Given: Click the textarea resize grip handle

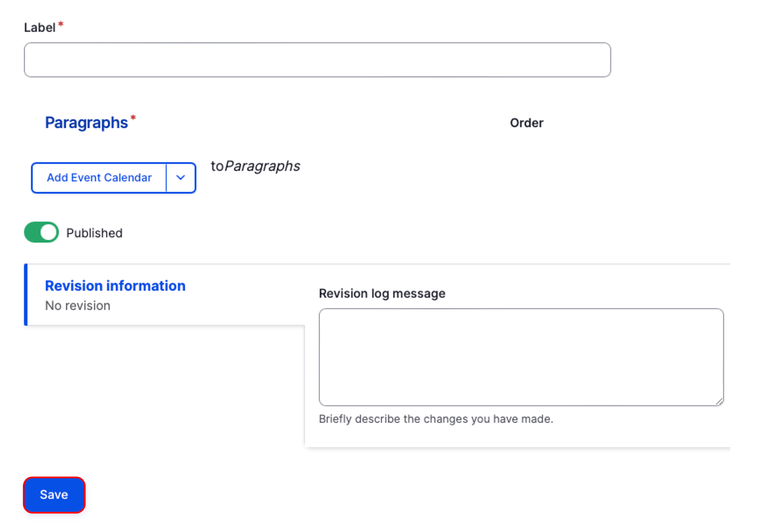Looking at the screenshot, I should click(719, 402).
